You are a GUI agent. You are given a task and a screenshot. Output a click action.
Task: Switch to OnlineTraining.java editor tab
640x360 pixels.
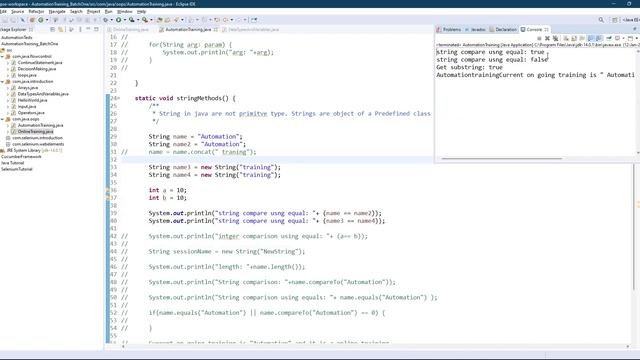[131, 29]
